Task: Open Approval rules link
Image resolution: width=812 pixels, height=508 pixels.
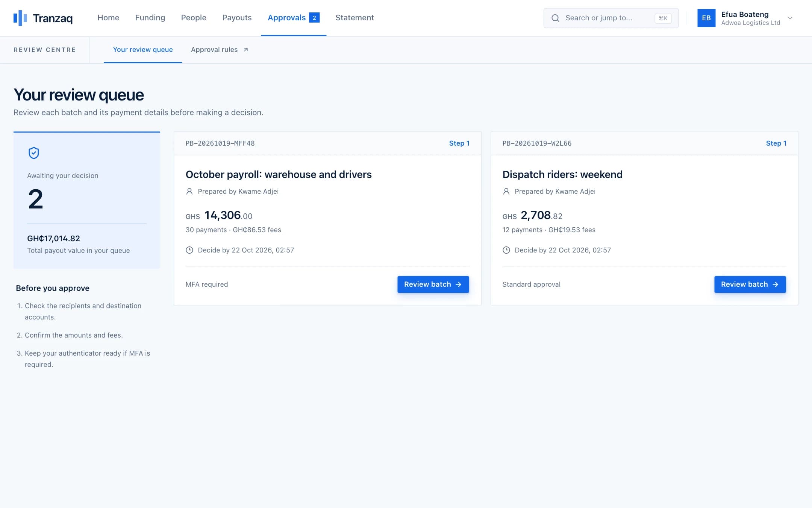Action: [220, 50]
